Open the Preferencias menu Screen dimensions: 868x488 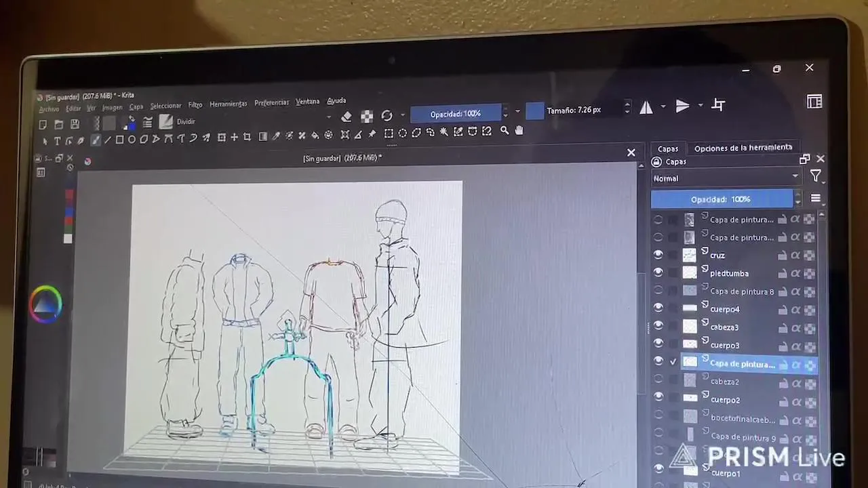(x=272, y=102)
